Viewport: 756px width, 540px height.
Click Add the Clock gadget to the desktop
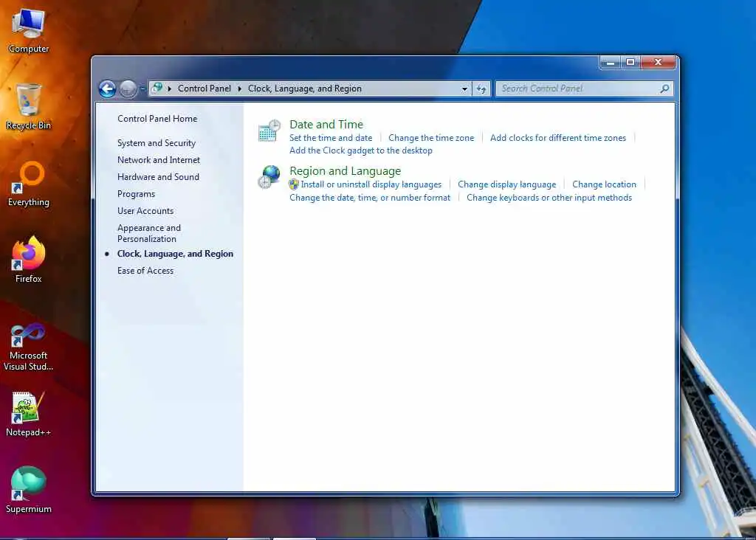coord(360,150)
